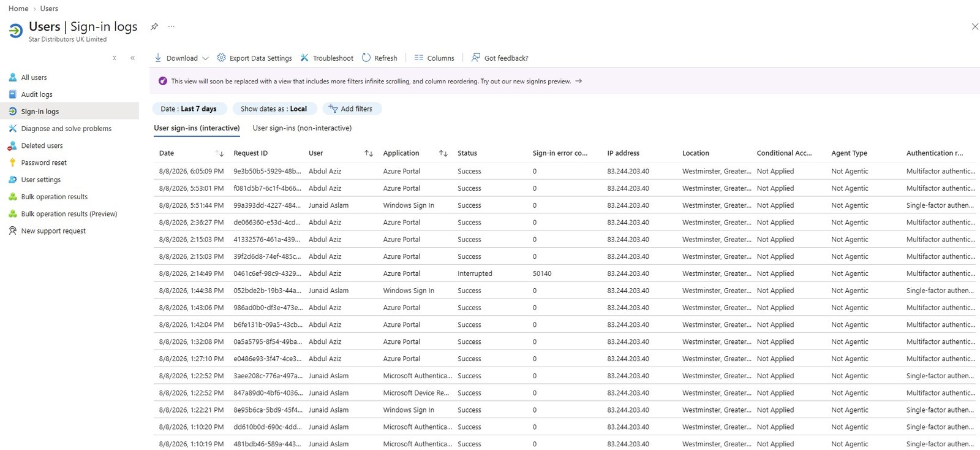The width and height of the screenshot is (980, 450).
Task: Click the Diagnose and solve problems icon
Action: tap(12, 129)
